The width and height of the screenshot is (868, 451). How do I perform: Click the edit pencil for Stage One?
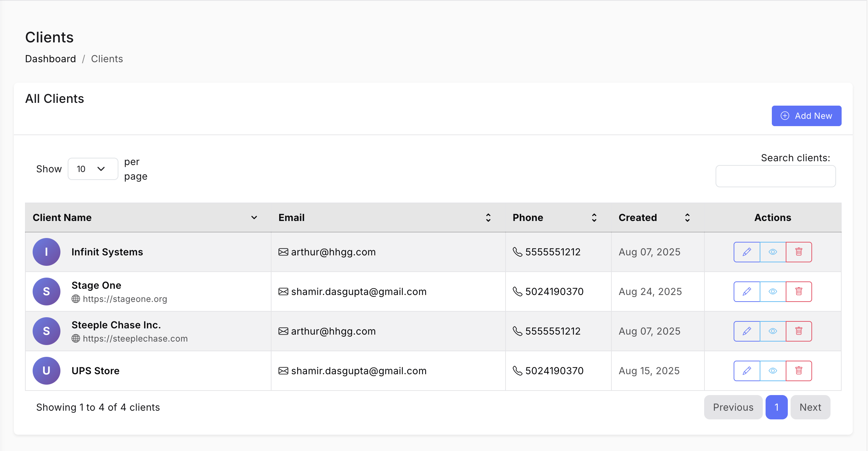coord(746,292)
